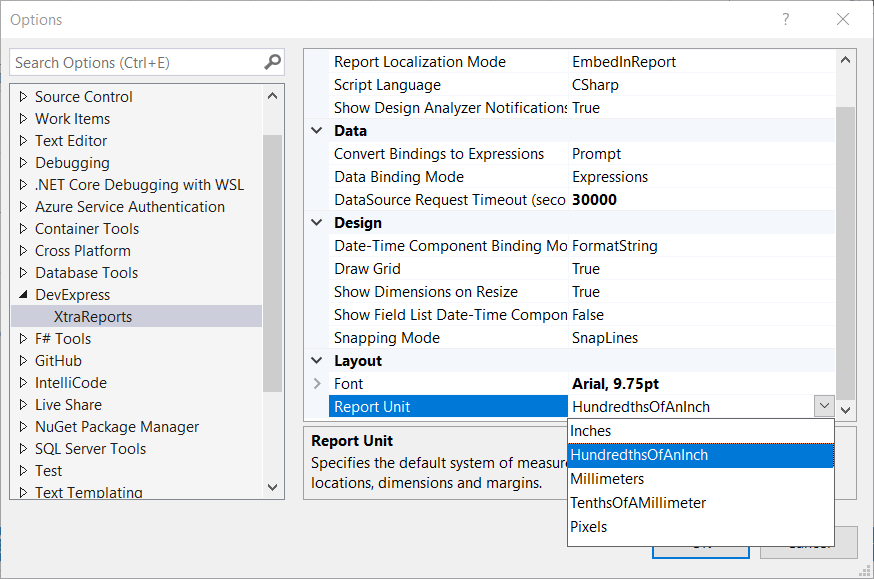Expand the Font property row
Screen dimensions: 874x579
pos(317,384)
